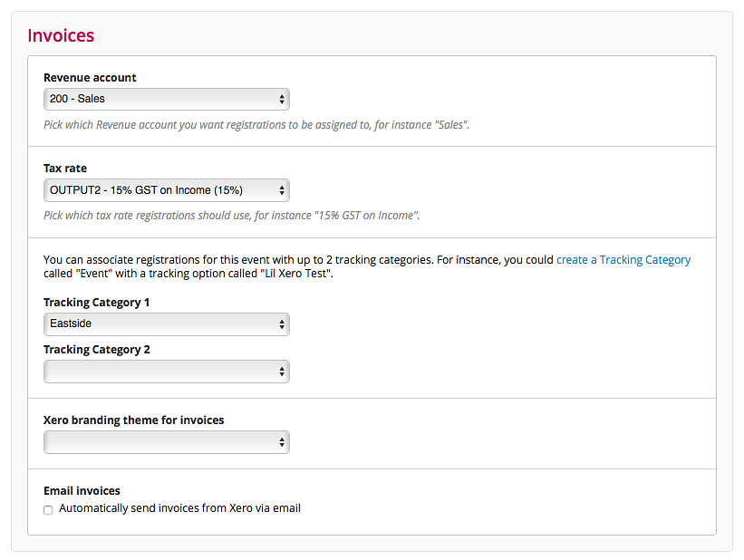Open the Tax rate dropdown
The image size is (744, 560).
[167, 190]
